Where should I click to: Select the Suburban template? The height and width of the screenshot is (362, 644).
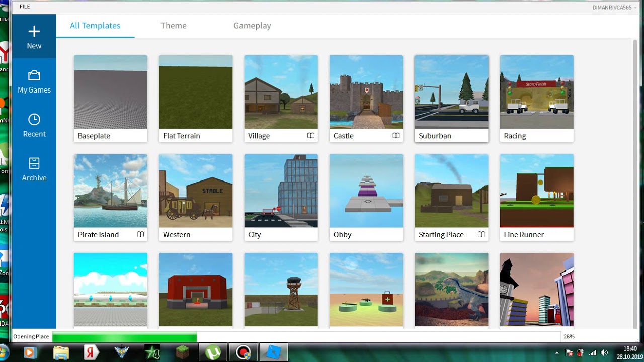(x=451, y=99)
